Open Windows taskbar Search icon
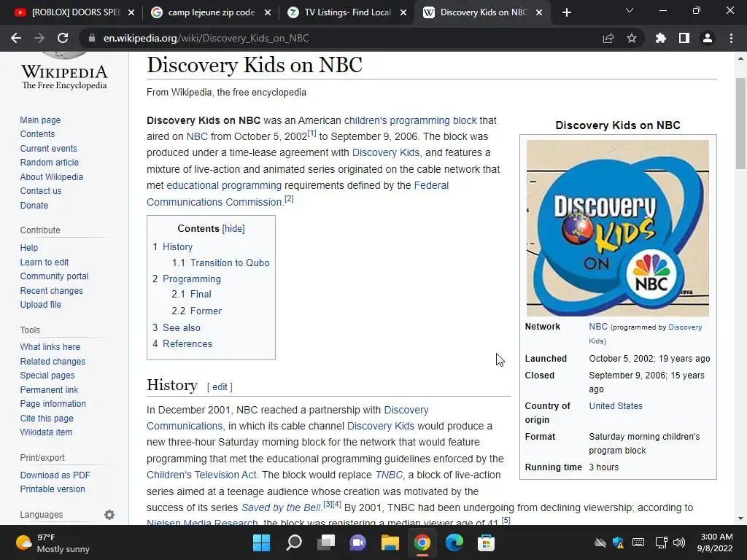Screen dimensions: 747x560 pos(294,542)
